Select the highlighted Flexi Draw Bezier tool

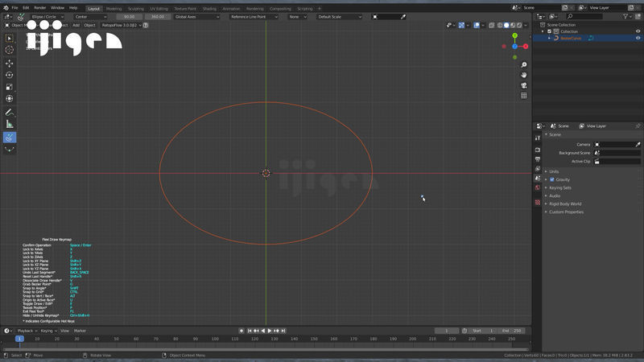click(10, 138)
